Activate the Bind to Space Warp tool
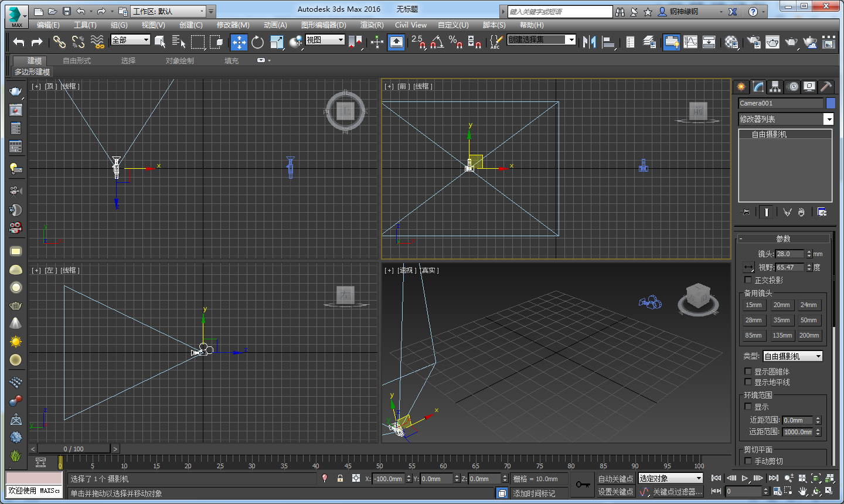 [98, 42]
